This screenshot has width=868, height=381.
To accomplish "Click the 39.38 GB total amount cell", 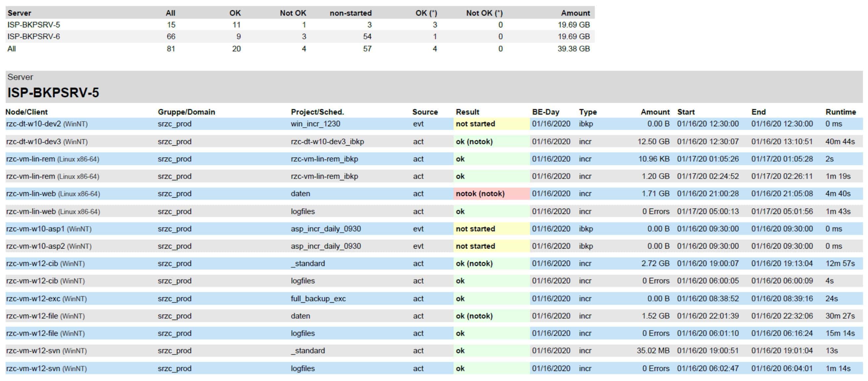I will tap(573, 49).
